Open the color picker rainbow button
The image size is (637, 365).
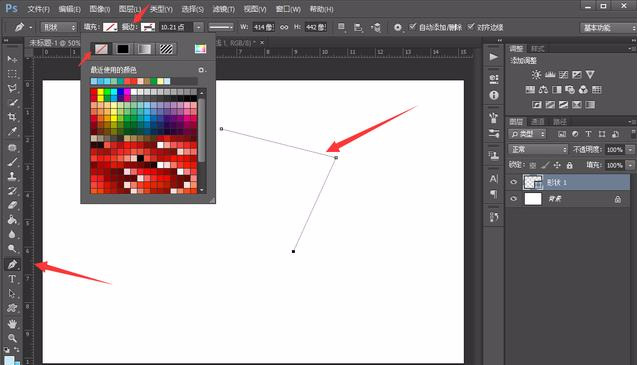[x=200, y=49]
